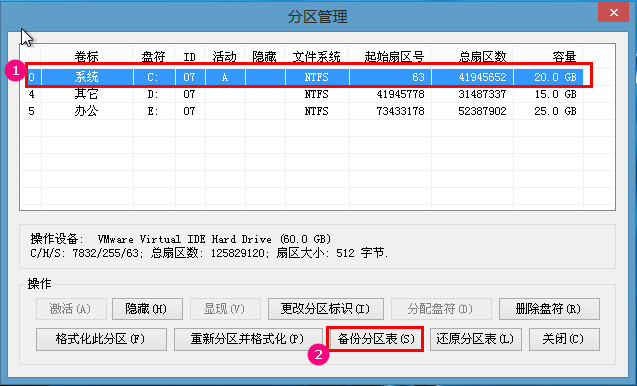The image size is (637, 386).
Task: Select the 办公 partition row label
Action: 86,111
